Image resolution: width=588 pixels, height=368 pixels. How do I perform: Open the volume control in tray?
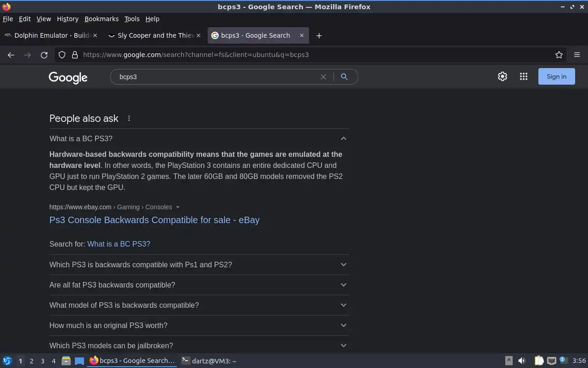[x=522, y=361]
